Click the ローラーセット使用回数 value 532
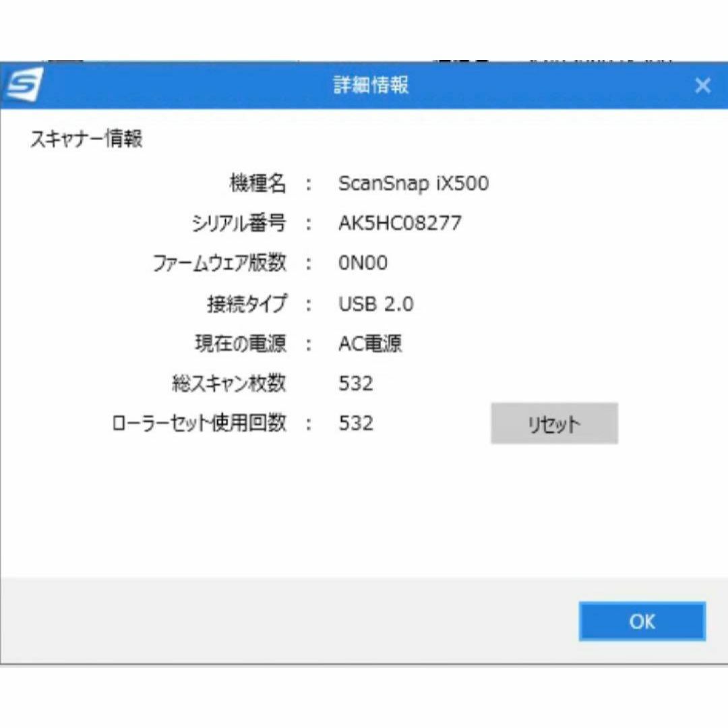Image resolution: width=728 pixels, height=728 pixels. click(x=356, y=423)
